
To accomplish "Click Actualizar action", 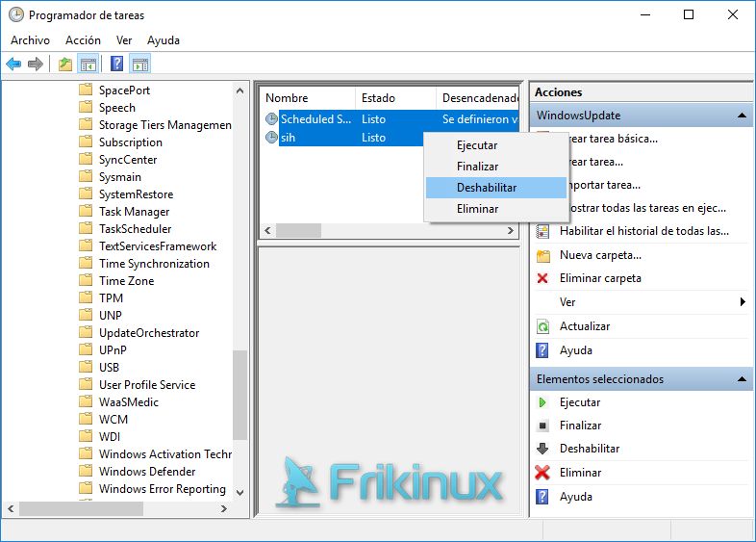I will coord(585,326).
